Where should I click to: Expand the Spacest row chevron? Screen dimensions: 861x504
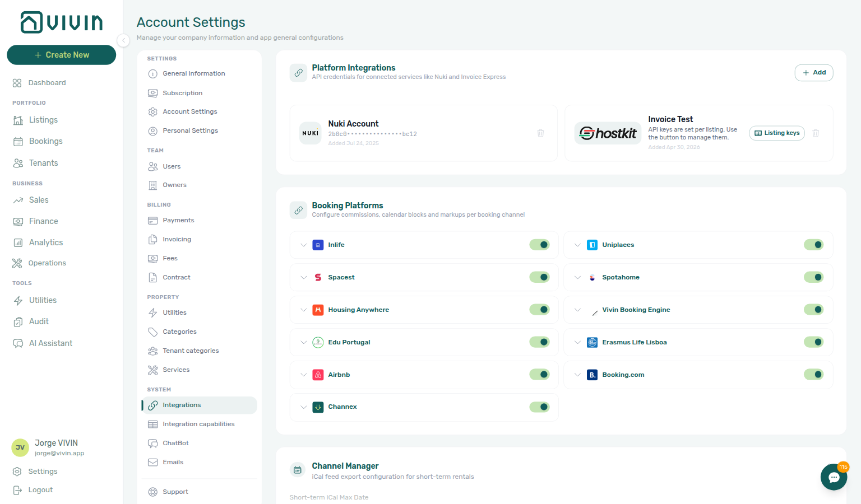coord(303,277)
